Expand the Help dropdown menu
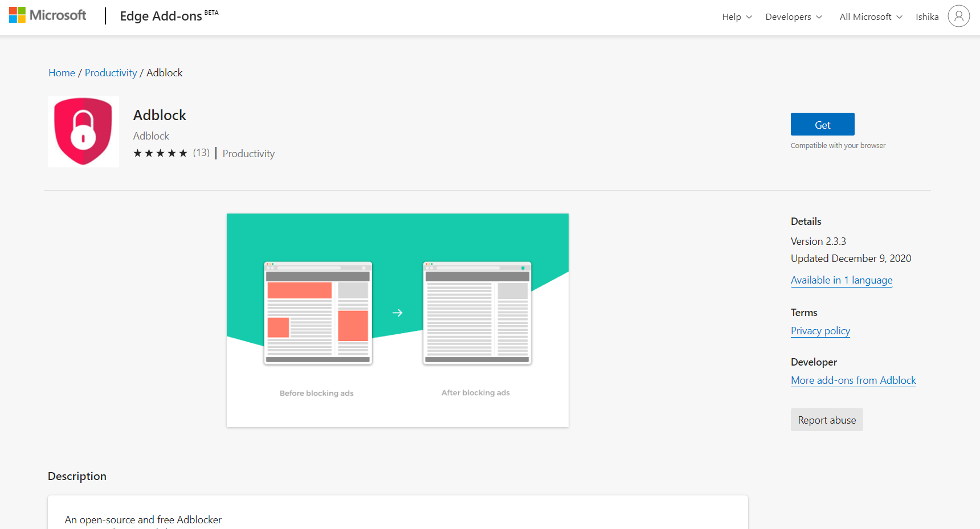This screenshot has height=529, width=980. [737, 17]
